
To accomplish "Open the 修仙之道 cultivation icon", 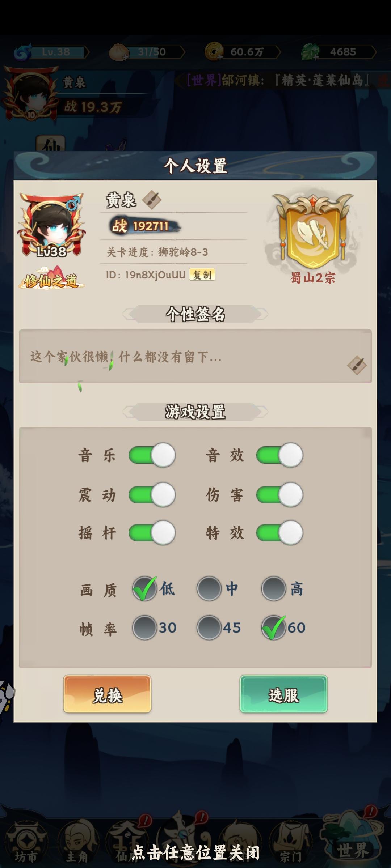I will 52,278.
